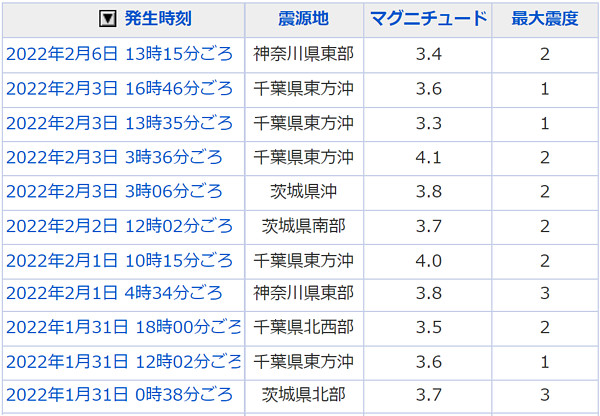Select the 千葉県北西部 epicenter cell
Image resolution: width=600 pixels, height=416 pixels.
point(303,328)
